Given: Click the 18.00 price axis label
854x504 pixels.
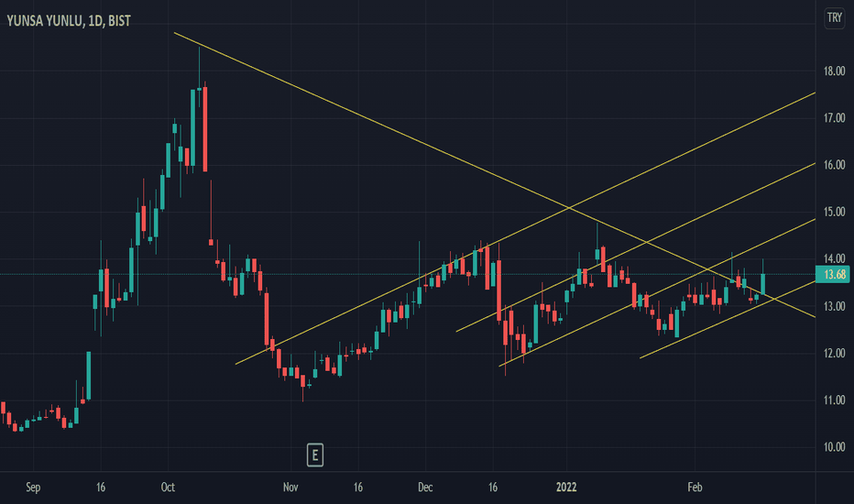Looking at the screenshot, I should click(834, 71).
